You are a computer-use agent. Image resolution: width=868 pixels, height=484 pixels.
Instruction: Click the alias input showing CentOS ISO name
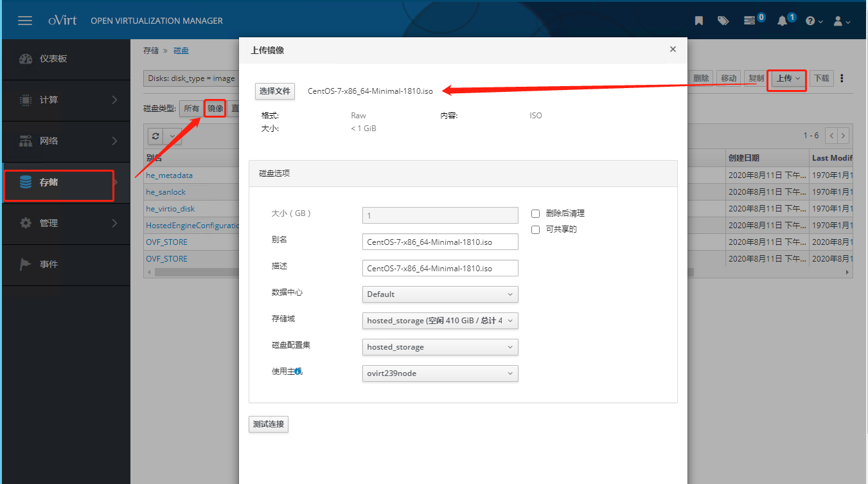(439, 241)
